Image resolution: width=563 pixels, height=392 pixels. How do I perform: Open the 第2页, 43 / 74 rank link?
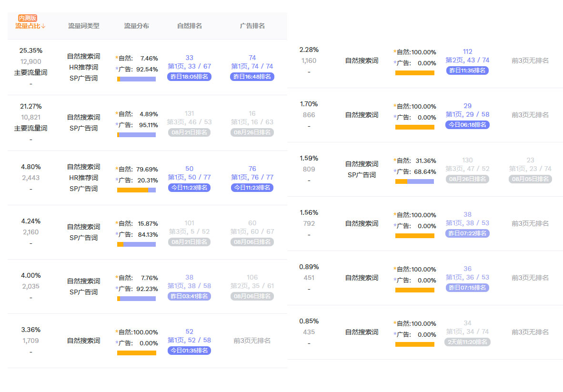(x=467, y=60)
